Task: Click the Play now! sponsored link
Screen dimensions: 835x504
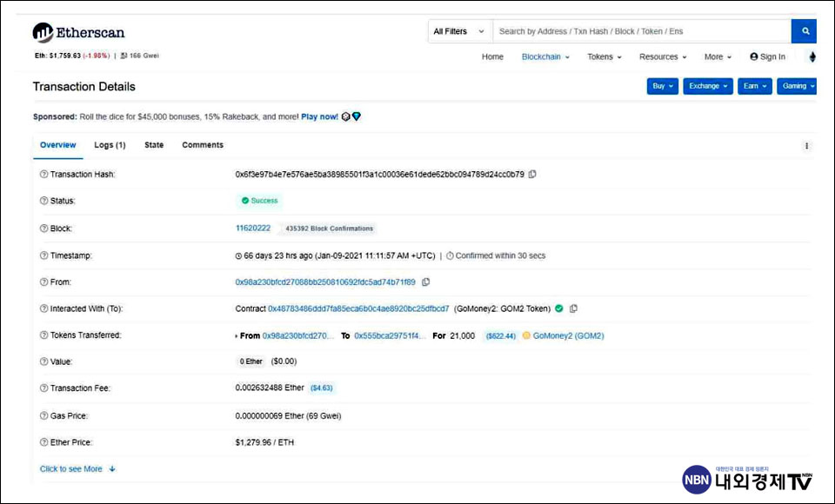Action: pyautogui.click(x=321, y=116)
